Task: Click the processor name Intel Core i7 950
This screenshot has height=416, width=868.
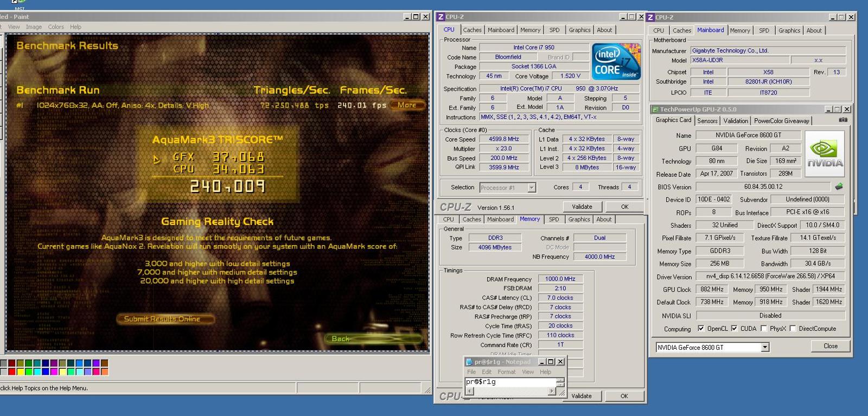Action: pos(534,48)
